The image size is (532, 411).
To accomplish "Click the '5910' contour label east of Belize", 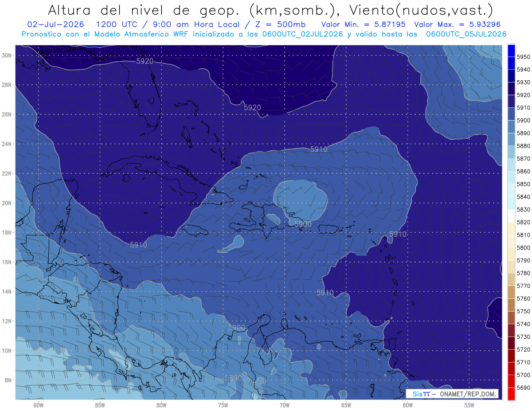I will (138, 244).
